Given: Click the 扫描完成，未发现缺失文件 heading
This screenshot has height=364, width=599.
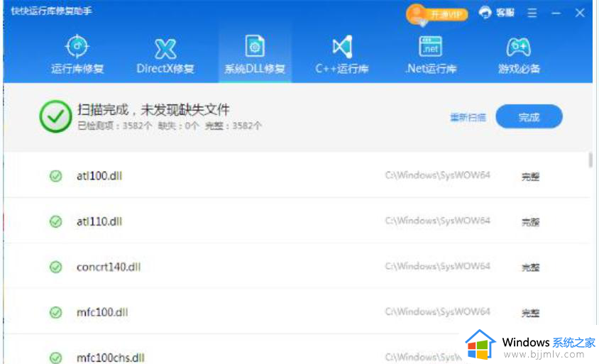Looking at the screenshot, I should [153, 110].
